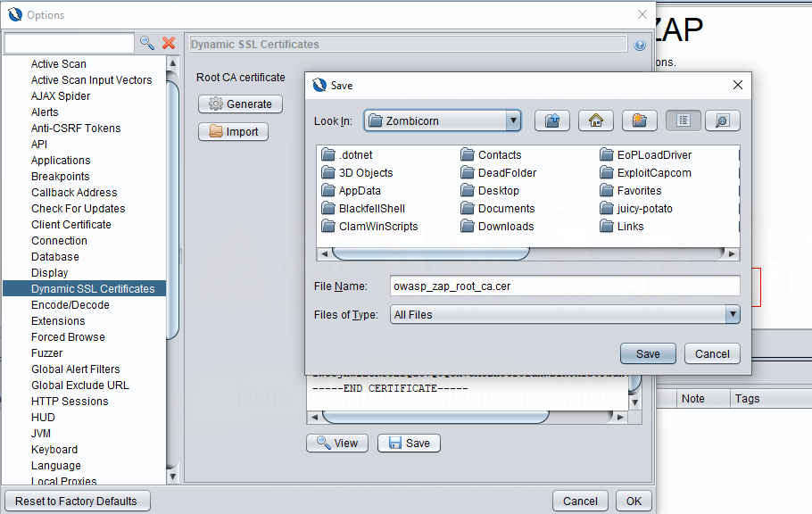This screenshot has height=514, width=812.
Task: Open Keyboard options
Action: click(54, 450)
